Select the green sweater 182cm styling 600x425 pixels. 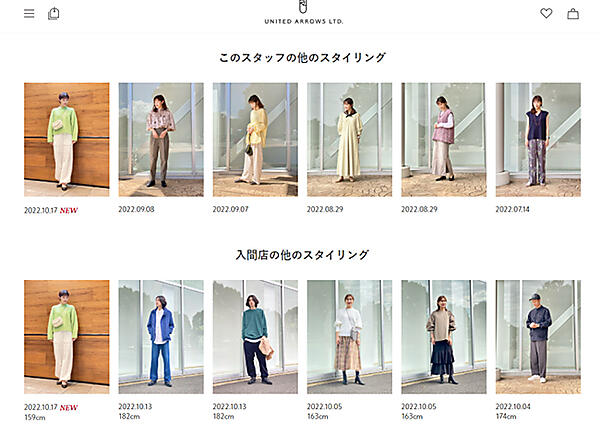coord(255,337)
